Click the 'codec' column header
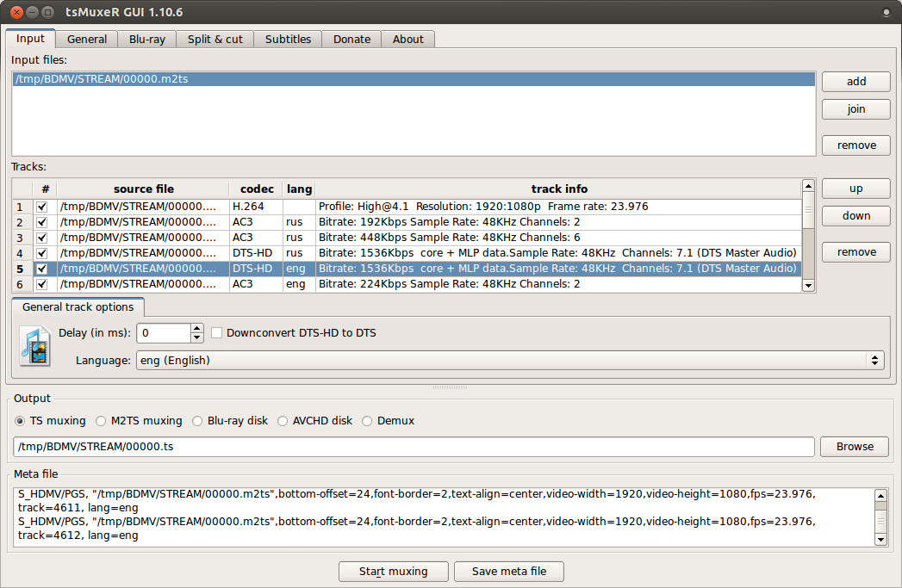Screen dimensions: 902x588 pyautogui.click(x=257, y=189)
